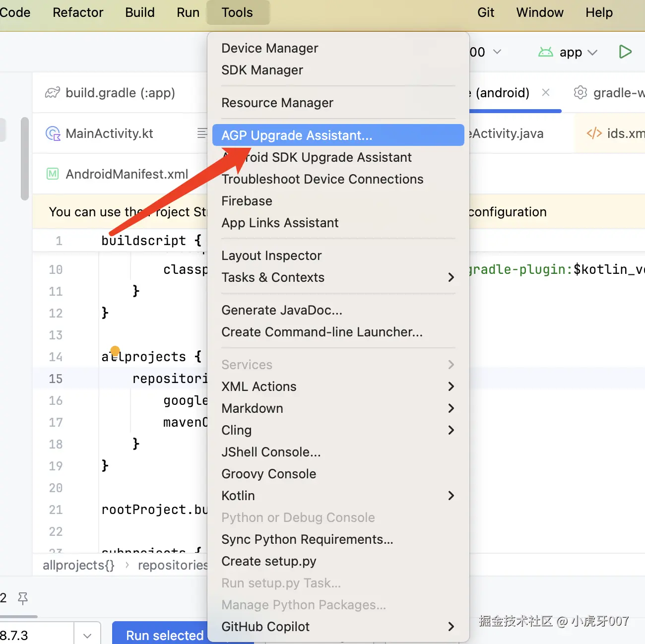Run the app with green play icon
This screenshot has height=644, width=645.
[625, 52]
